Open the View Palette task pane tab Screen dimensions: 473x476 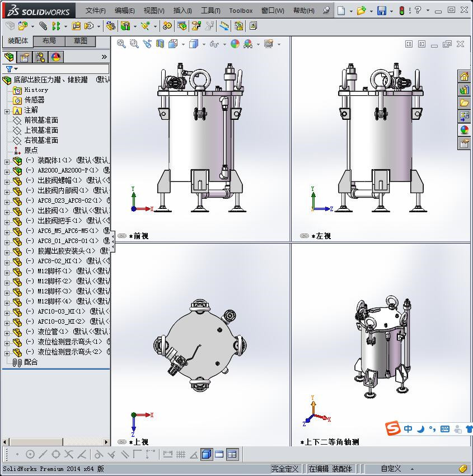point(464,116)
